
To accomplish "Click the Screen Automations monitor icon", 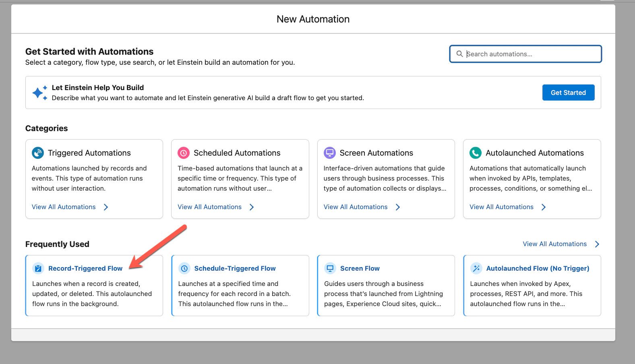I will point(330,153).
